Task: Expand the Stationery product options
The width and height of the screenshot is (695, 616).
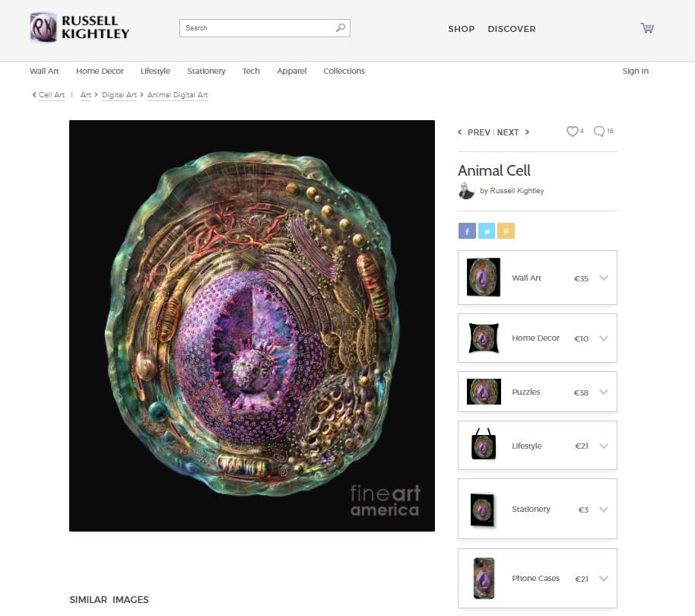Action: coord(604,510)
